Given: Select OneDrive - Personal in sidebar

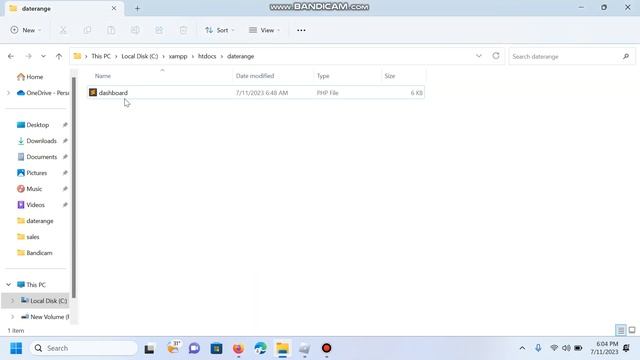Looking at the screenshot, I should point(42,93).
